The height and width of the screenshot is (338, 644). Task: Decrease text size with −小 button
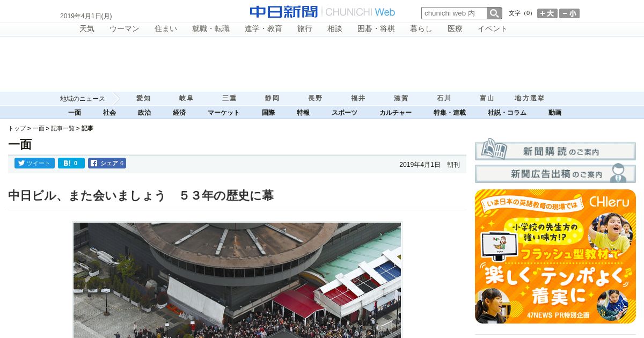(569, 13)
